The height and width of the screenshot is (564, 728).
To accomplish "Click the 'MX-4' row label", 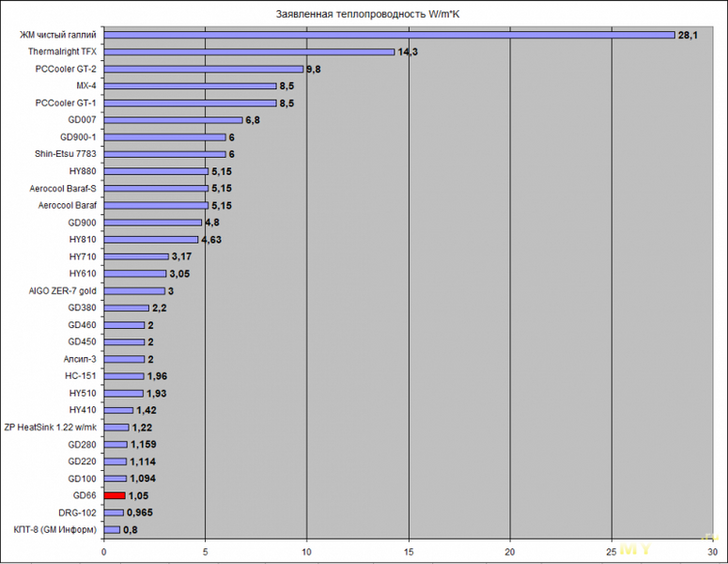I will point(86,86).
